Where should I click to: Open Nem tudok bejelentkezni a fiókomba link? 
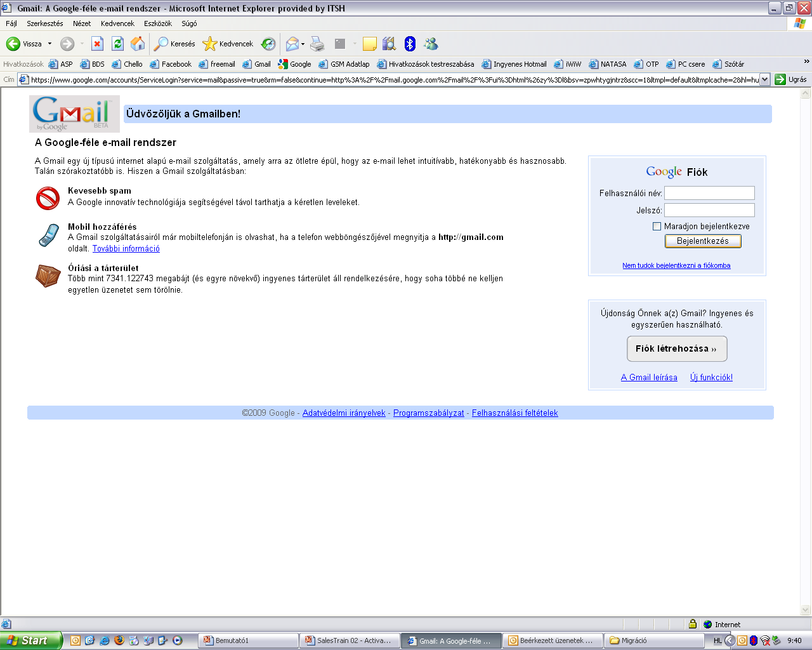[x=676, y=265]
